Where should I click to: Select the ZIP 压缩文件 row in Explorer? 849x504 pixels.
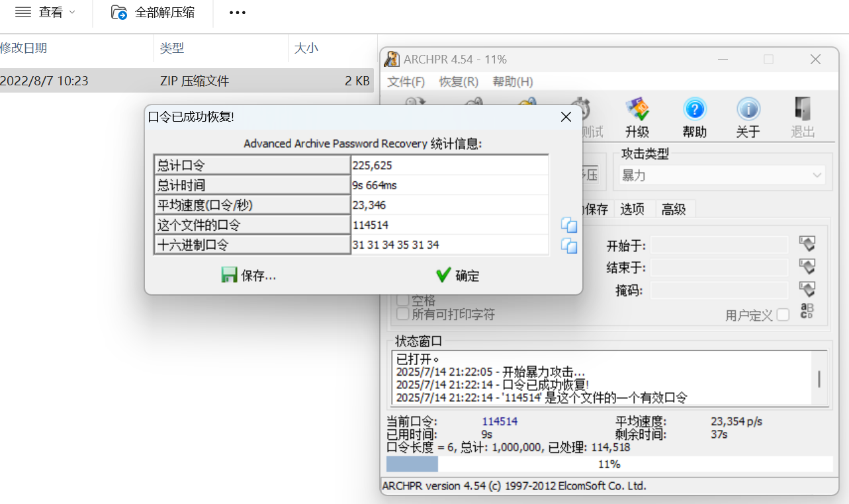(187, 81)
